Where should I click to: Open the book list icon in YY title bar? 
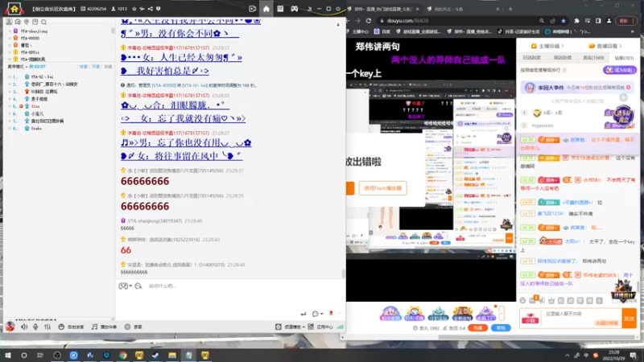pos(280,9)
